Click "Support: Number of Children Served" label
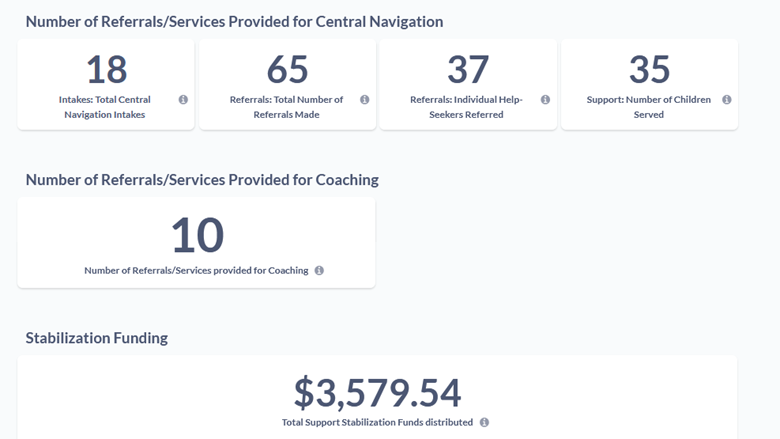Screen dimensions: 780x439 point(648,107)
